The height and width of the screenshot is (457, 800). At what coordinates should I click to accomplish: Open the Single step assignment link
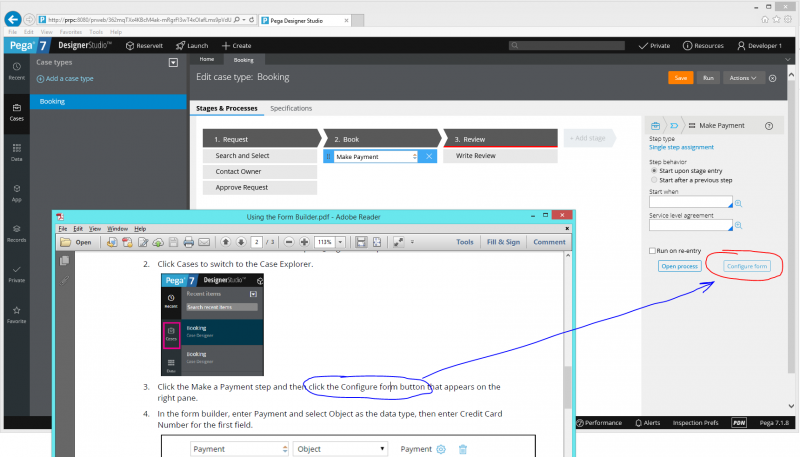[681, 147]
